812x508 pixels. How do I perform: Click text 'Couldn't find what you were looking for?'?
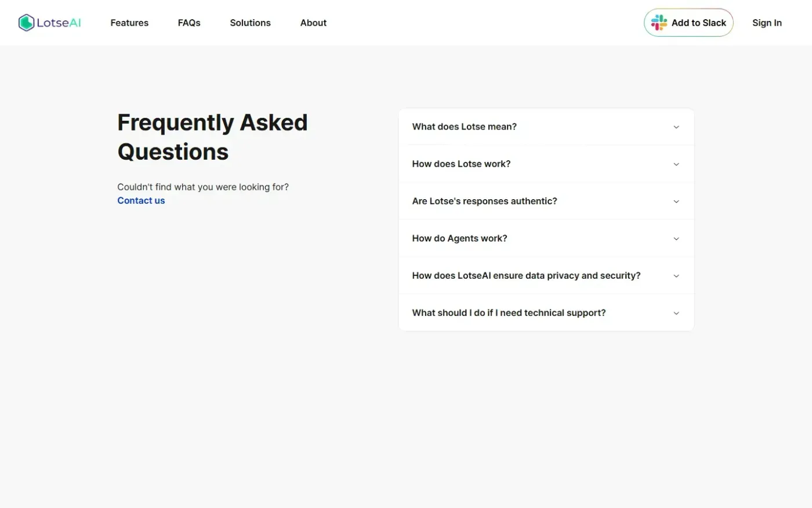click(203, 187)
